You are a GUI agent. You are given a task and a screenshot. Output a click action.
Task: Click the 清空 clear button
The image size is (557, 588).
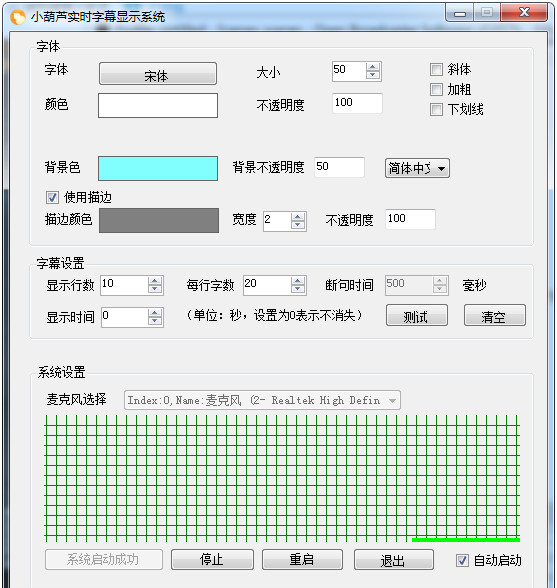495,315
